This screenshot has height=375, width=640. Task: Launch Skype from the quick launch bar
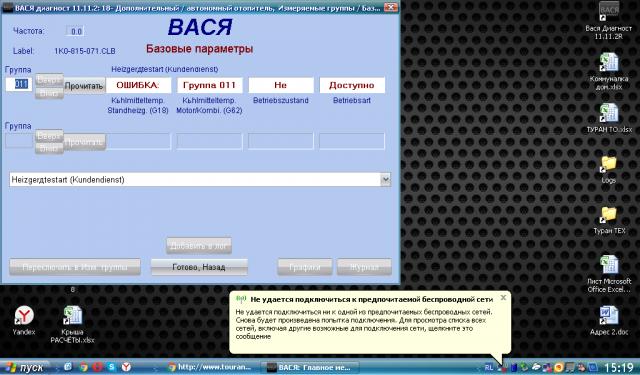[x=111, y=367]
